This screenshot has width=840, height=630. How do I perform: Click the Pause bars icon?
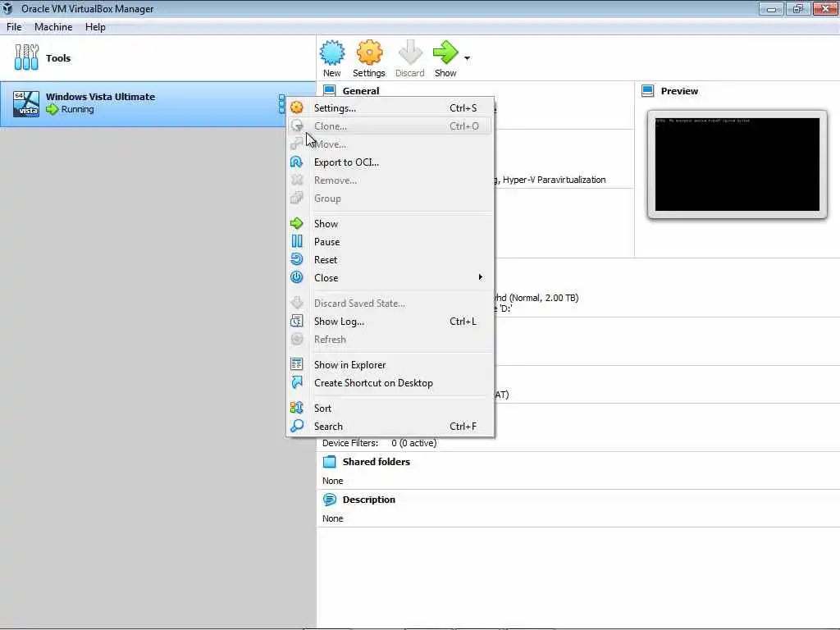(297, 242)
